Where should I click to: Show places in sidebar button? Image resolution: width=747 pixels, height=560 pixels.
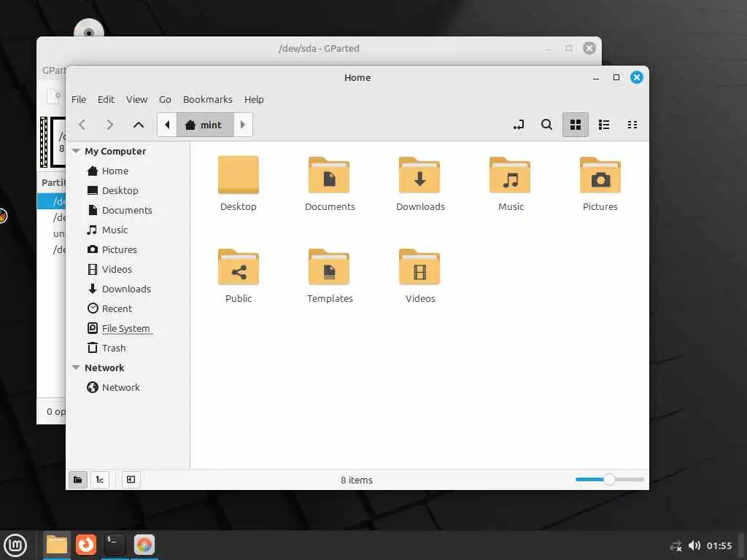click(x=77, y=480)
